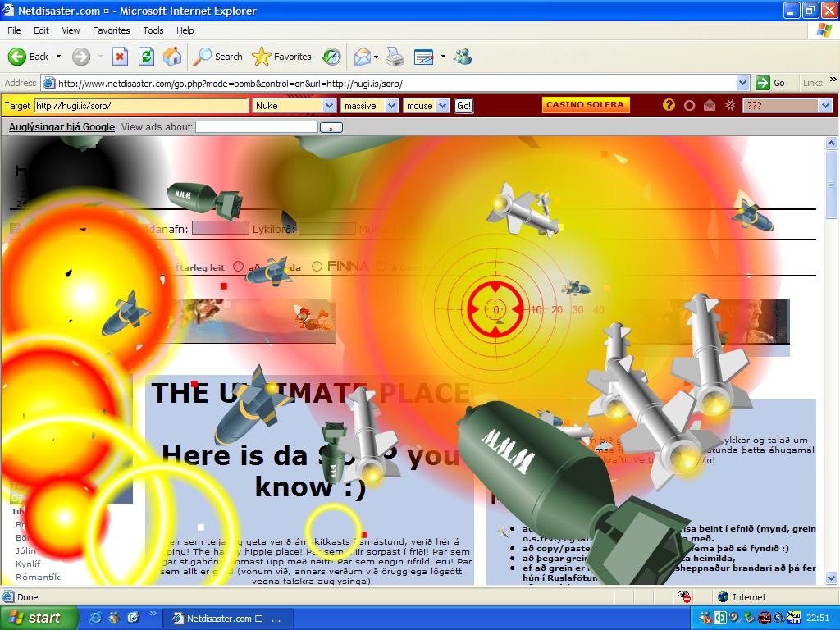
Task: Launch Internet Explorer from Quick Launch
Action: 97,618
